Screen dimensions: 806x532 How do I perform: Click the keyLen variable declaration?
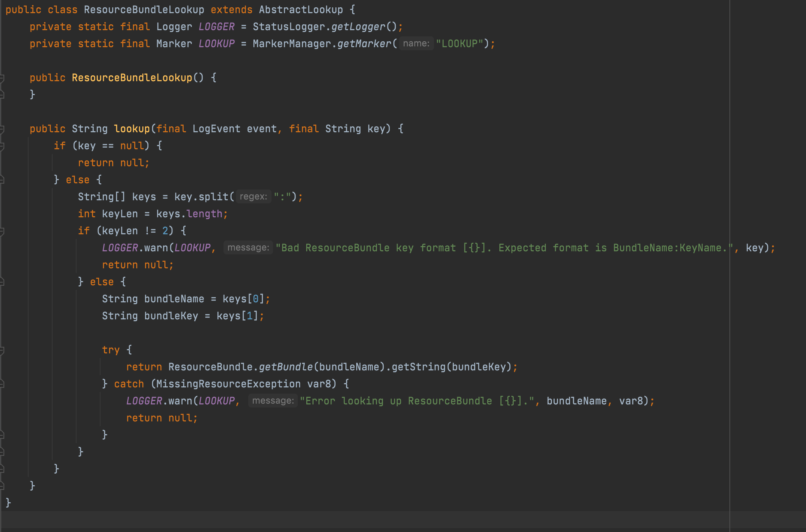coord(120,214)
